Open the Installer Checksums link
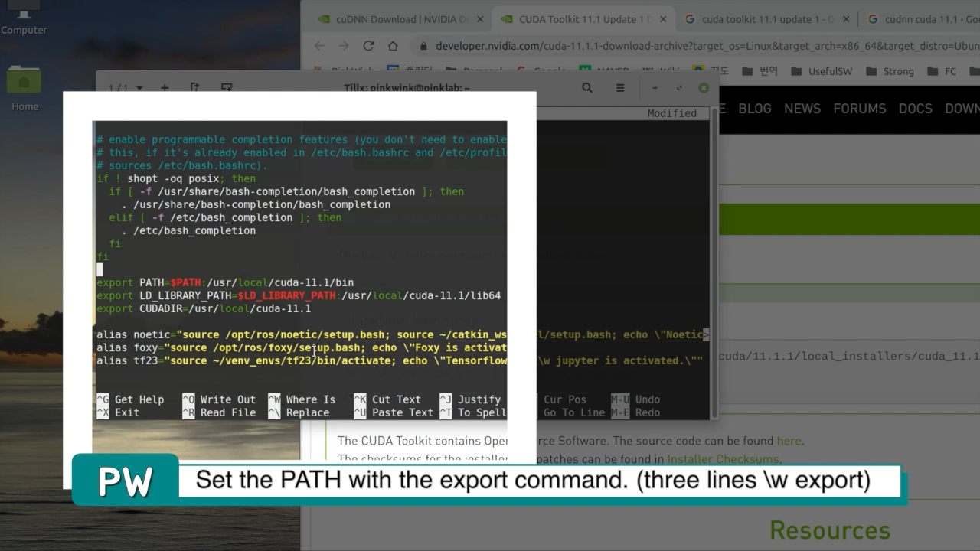The height and width of the screenshot is (551, 980). [x=722, y=459]
